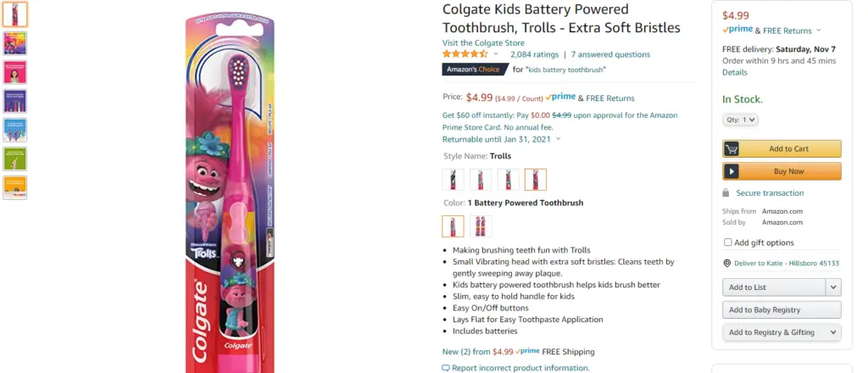This screenshot has height=373, width=868.
Task: Select the first style swatch under Style Name
Action: (453, 180)
